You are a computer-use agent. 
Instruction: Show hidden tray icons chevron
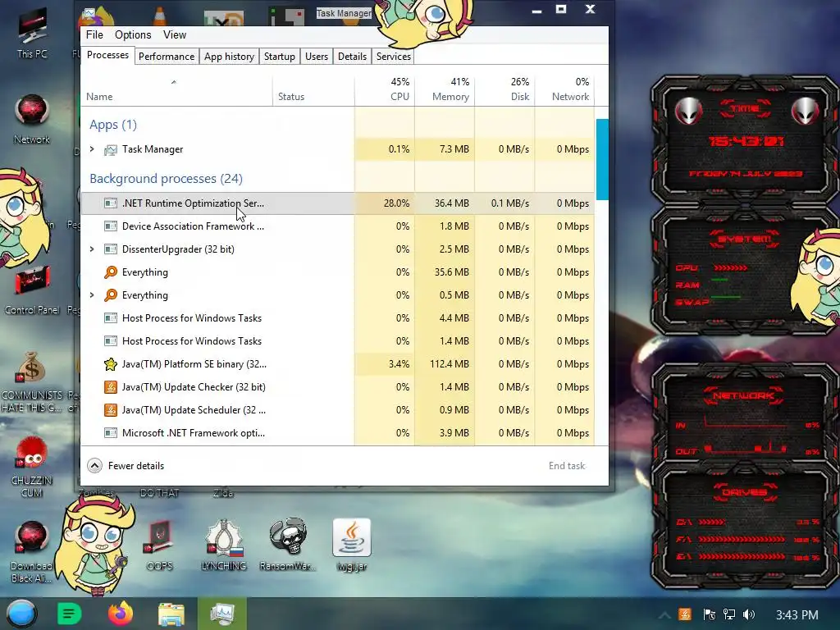[x=664, y=615]
